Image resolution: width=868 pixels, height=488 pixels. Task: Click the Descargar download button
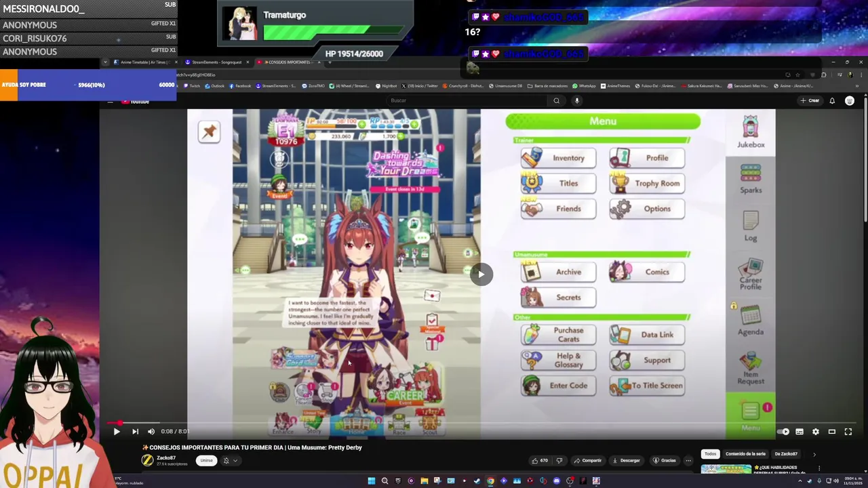(x=627, y=460)
